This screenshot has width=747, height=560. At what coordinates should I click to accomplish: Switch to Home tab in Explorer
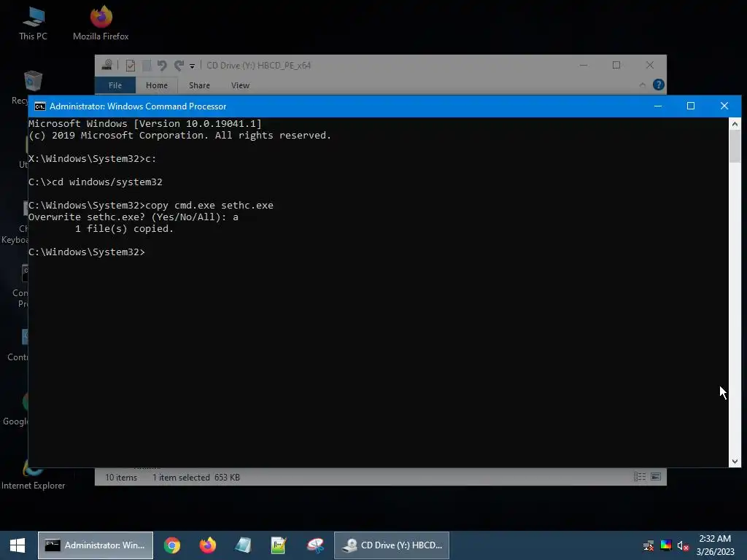pos(157,85)
